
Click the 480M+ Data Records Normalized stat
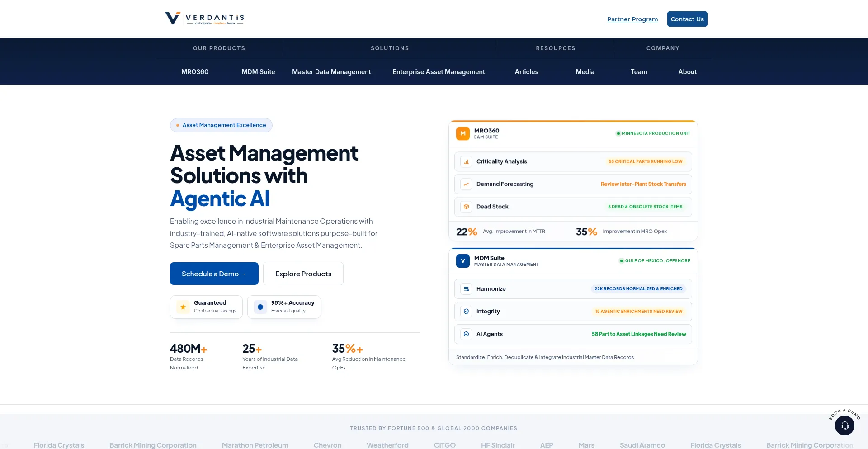[x=189, y=357]
